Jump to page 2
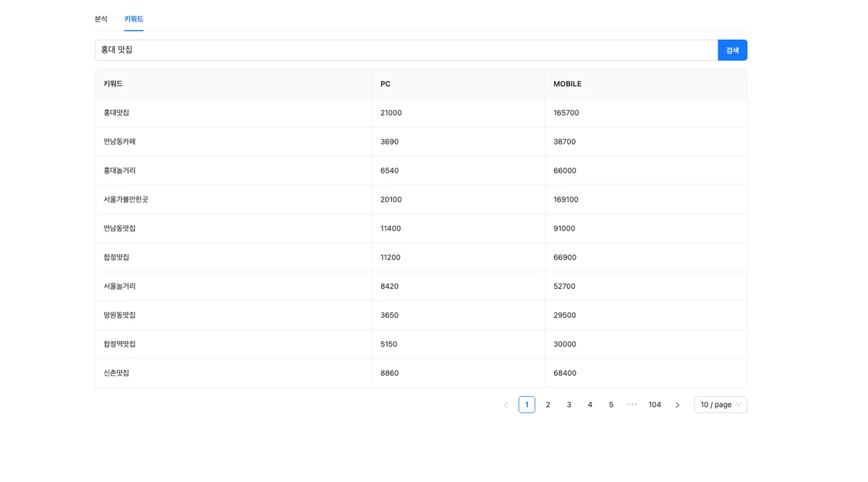868x482 pixels. pyautogui.click(x=548, y=405)
